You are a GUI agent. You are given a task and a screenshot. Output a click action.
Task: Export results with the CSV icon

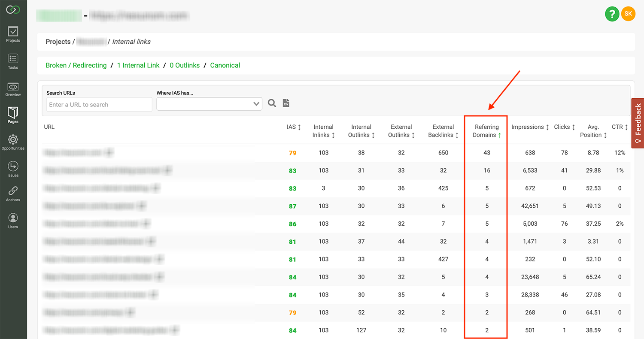pos(286,103)
